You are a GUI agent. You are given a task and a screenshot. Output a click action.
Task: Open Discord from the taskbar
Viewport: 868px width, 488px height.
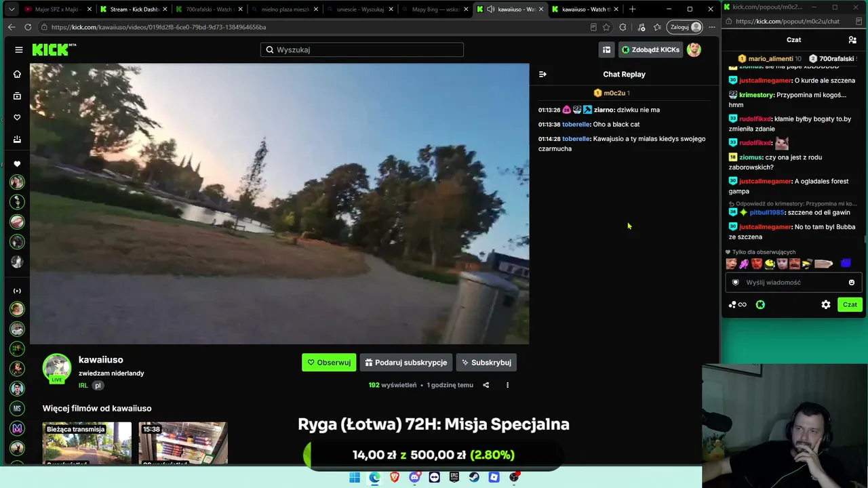point(414,477)
